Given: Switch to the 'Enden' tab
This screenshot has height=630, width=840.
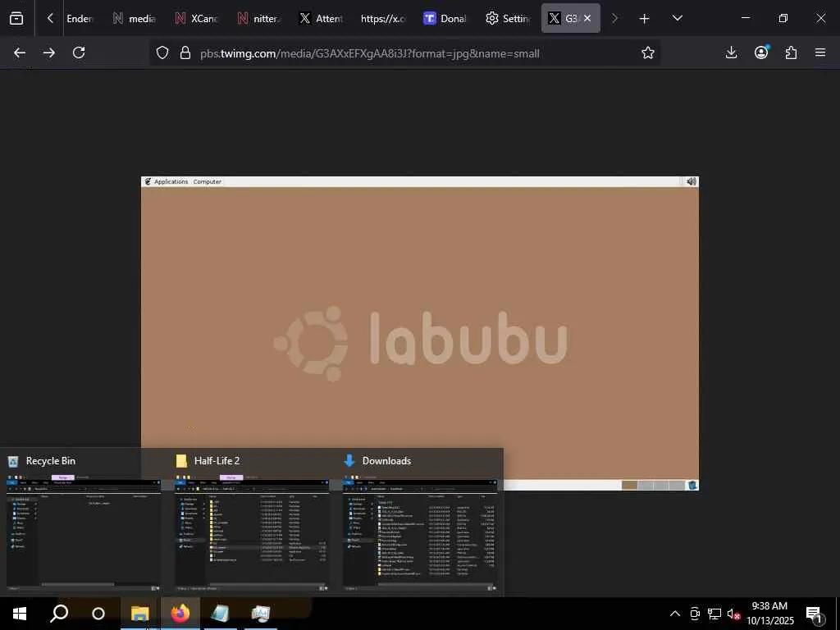Looking at the screenshot, I should tap(80, 18).
